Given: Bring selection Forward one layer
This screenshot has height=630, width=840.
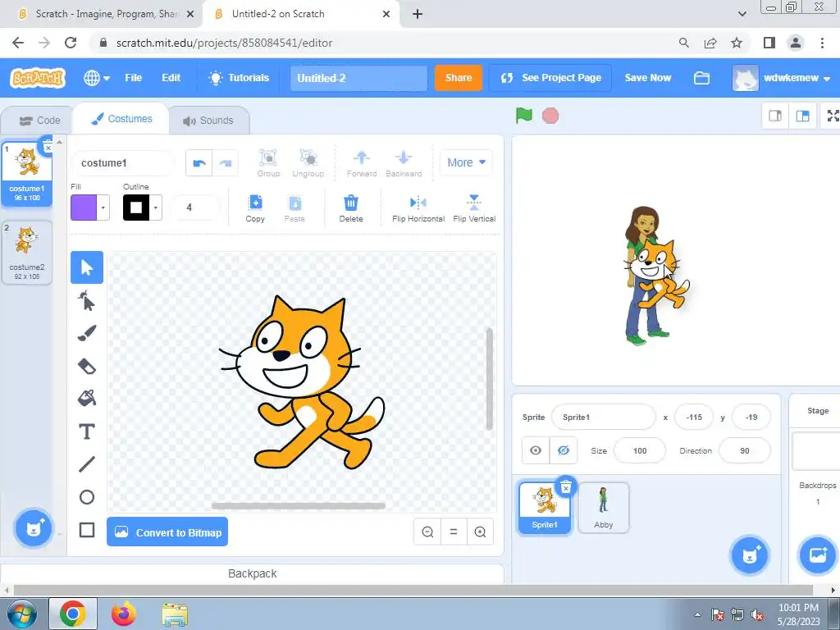Looking at the screenshot, I should coord(362,163).
